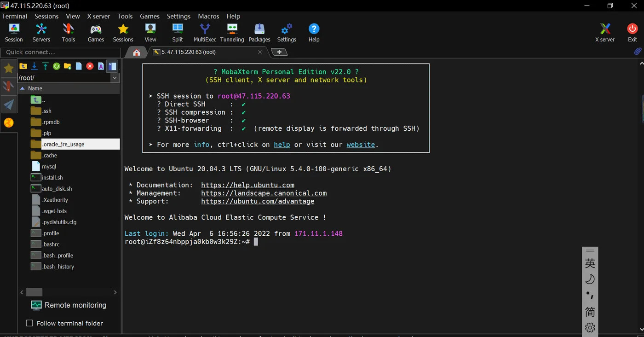The height and width of the screenshot is (337, 644).
Task: Expand the /root/ path dropdown
Action: tap(115, 78)
